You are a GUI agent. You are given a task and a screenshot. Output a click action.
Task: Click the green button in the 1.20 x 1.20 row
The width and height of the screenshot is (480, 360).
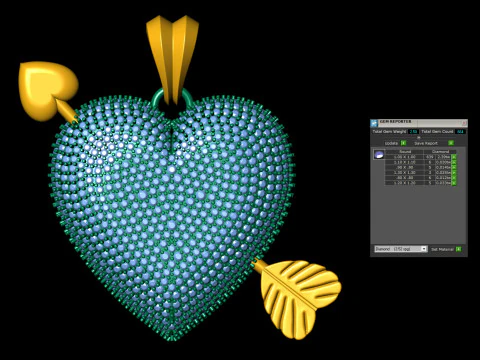coord(454,183)
